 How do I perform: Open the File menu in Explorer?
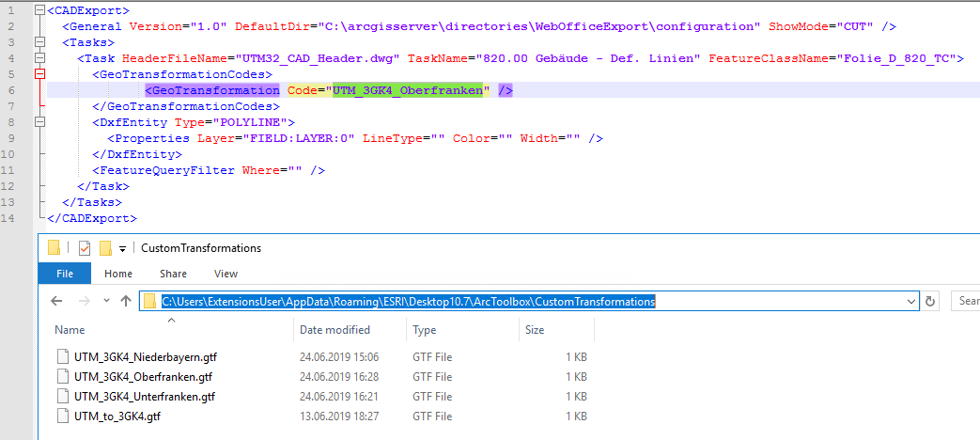pos(65,274)
